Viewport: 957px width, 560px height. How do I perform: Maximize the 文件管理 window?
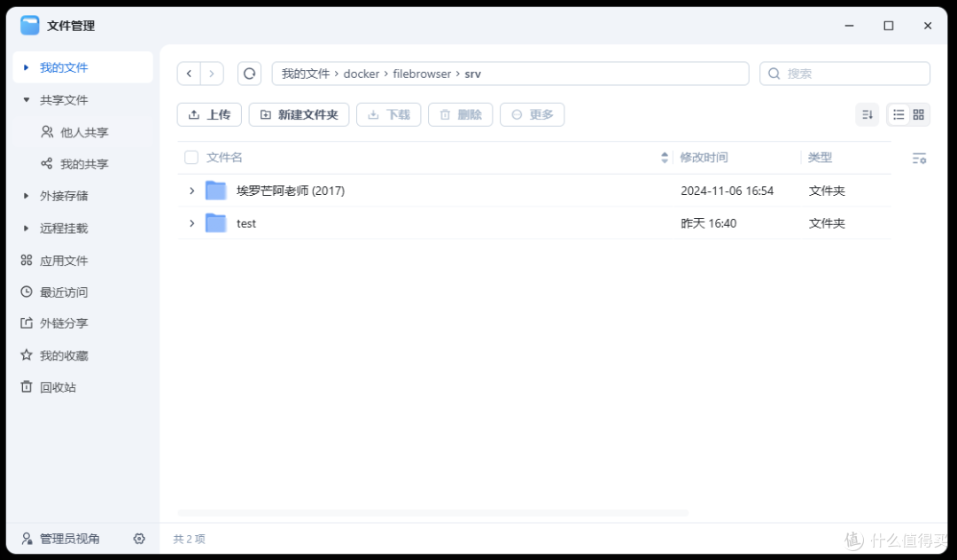tap(889, 26)
